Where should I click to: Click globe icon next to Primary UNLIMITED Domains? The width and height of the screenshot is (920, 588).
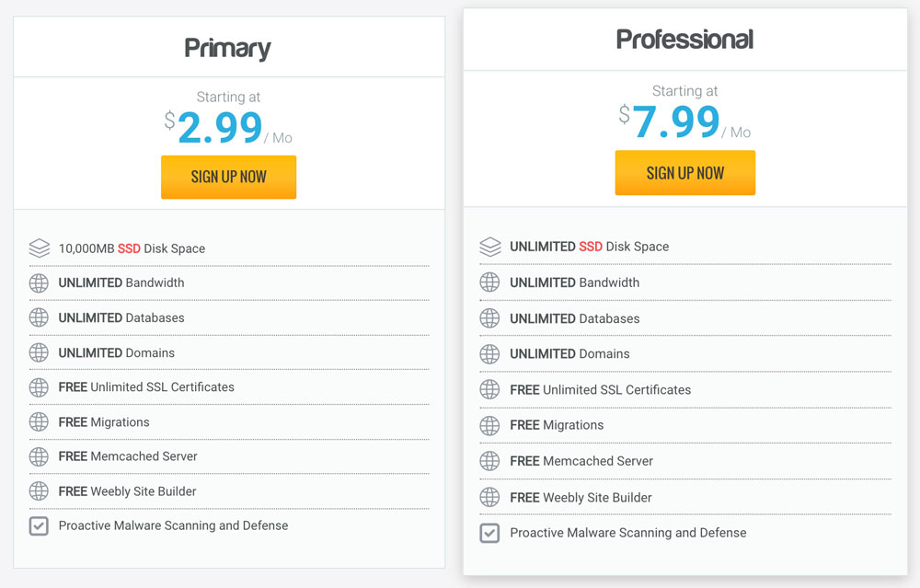[x=39, y=352]
